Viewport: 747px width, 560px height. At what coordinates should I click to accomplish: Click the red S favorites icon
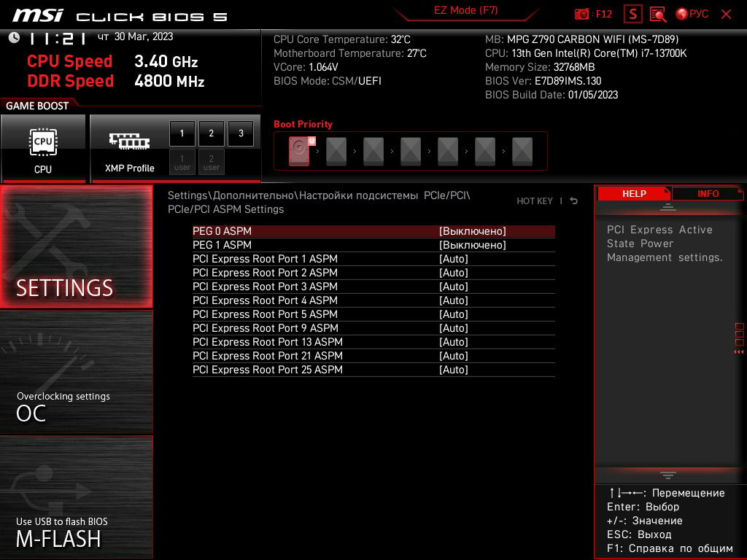(632, 15)
